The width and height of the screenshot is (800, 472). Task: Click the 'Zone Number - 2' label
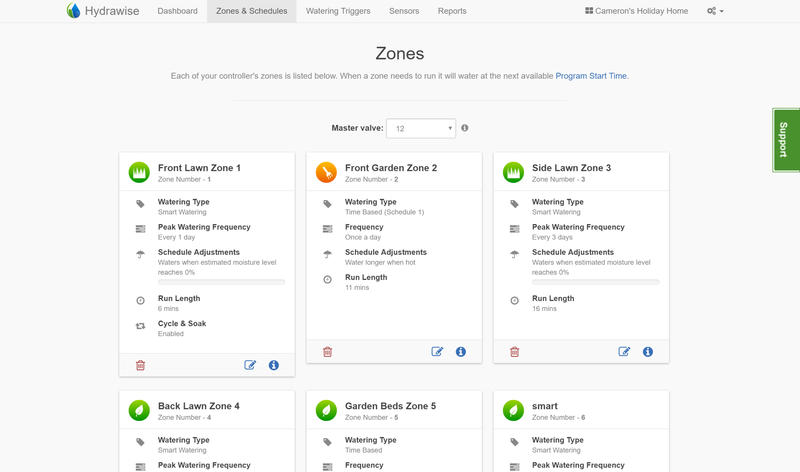click(371, 180)
